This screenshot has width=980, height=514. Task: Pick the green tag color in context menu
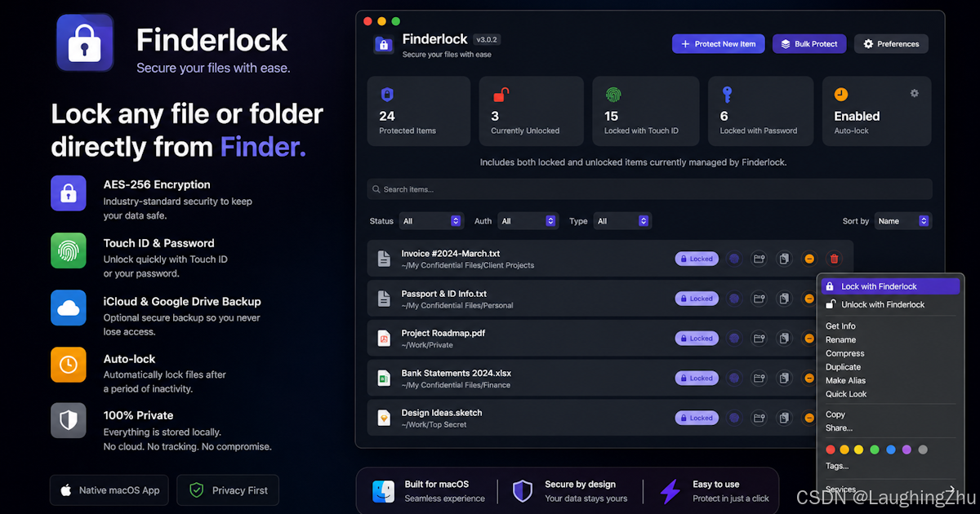[875, 450]
